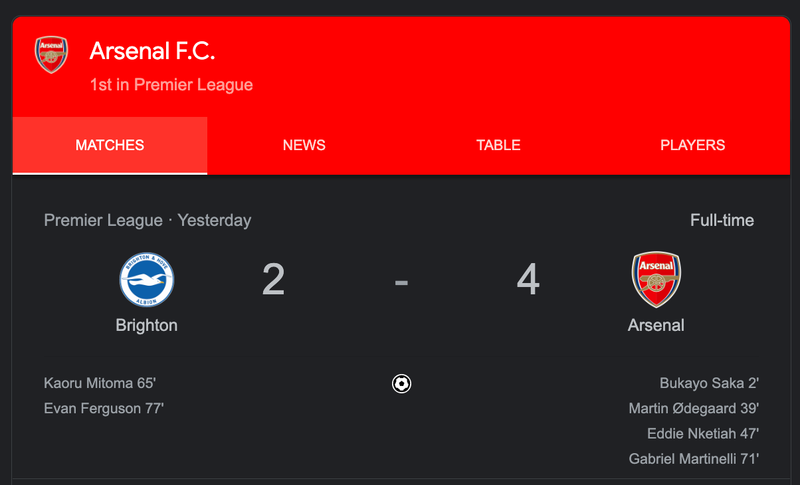
Task: Click the Arsenal F.C. title
Action: point(152,51)
